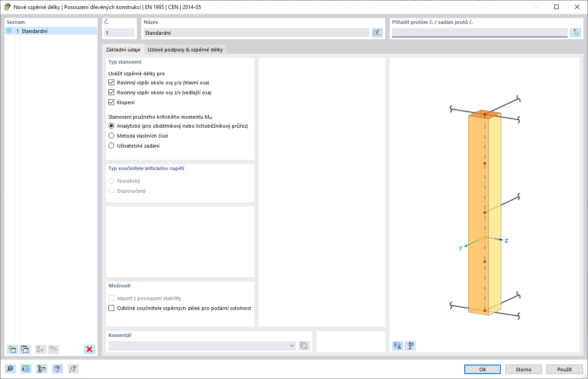Click the new item icon in Seznam toolbar

(12, 349)
